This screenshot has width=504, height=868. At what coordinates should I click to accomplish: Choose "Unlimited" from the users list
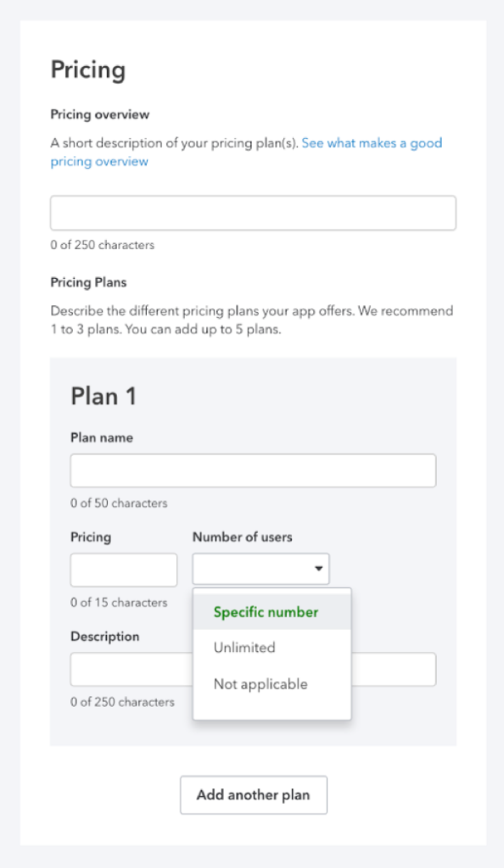click(272, 648)
